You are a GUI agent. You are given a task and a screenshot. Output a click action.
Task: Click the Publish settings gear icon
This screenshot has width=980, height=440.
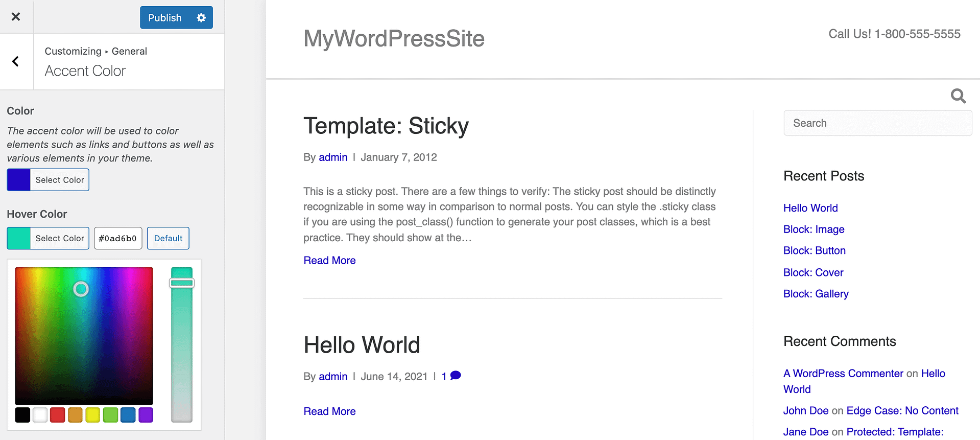201,18
